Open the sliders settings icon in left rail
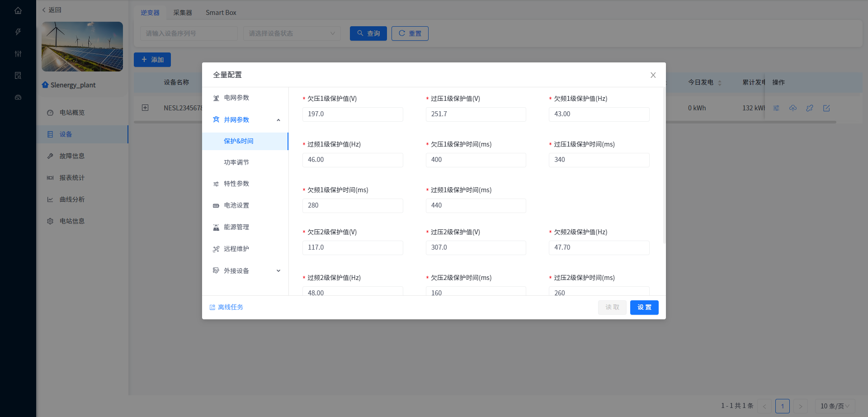Viewport: 868px width, 417px height. 18,54
